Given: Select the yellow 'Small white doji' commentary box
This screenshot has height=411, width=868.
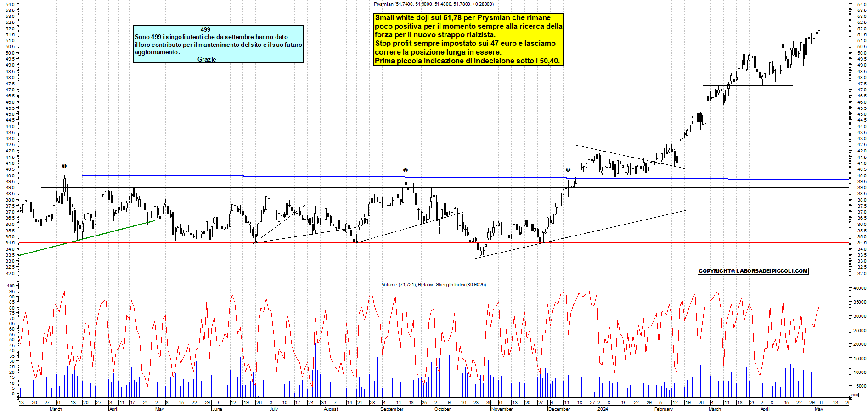Looking at the screenshot, I should click(468, 39).
